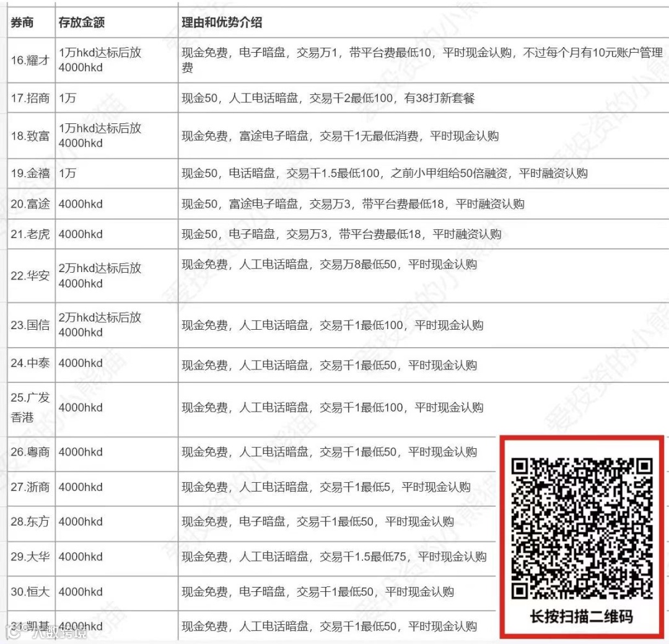Click the 粤商 row description text
This screenshot has width=669, height=644.
point(329,452)
